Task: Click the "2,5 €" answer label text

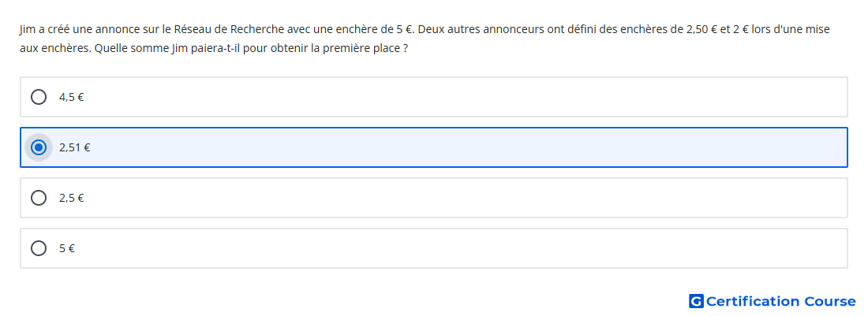Action: click(x=71, y=198)
